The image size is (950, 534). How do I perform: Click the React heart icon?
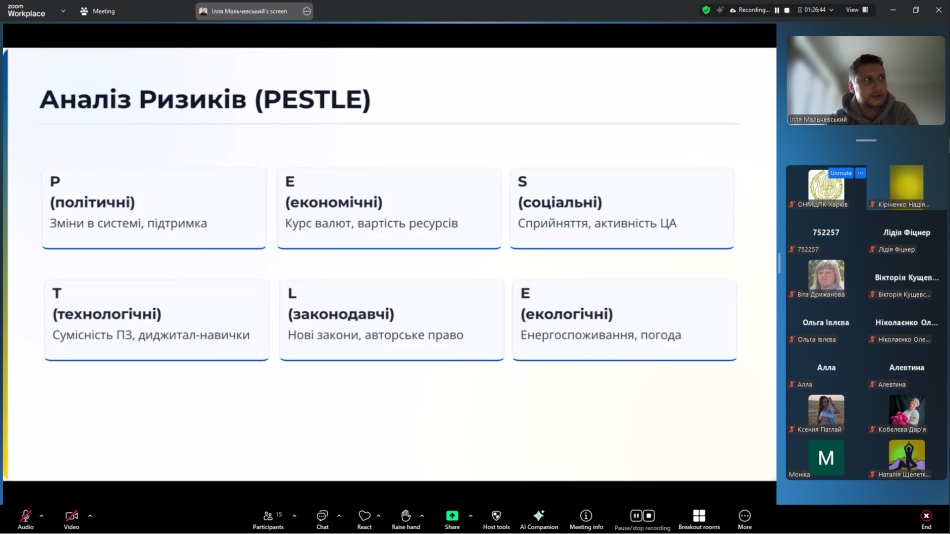tap(364, 517)
